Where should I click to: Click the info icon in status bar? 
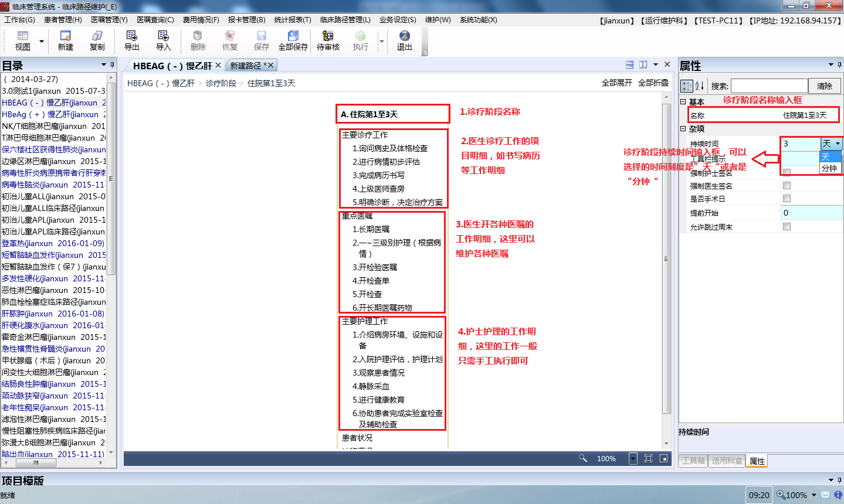click(x=838, y=495)
